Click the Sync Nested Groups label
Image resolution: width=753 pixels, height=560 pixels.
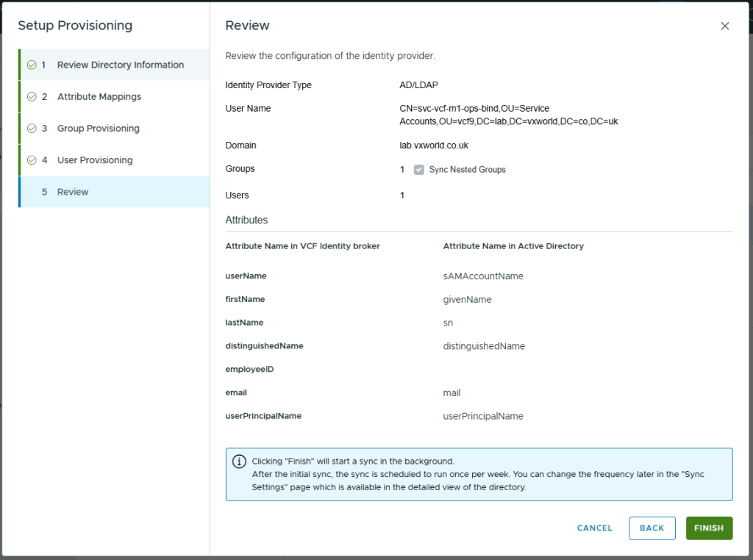(467, 170)
